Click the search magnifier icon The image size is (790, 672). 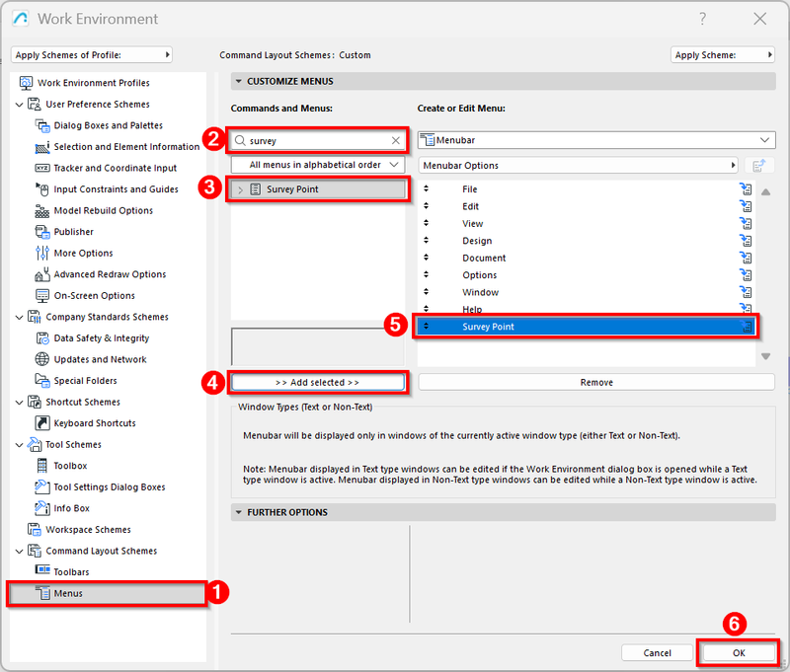point(240,140)
